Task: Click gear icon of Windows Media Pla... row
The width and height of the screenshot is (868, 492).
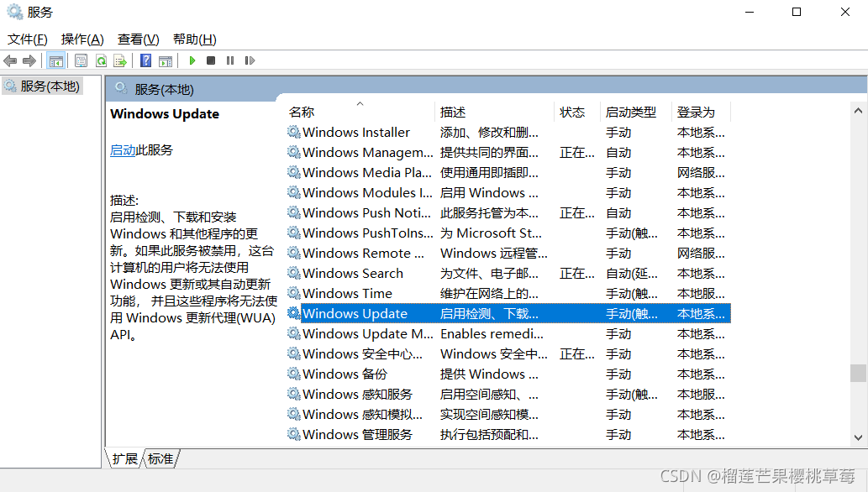Action: tap(294, 172)
